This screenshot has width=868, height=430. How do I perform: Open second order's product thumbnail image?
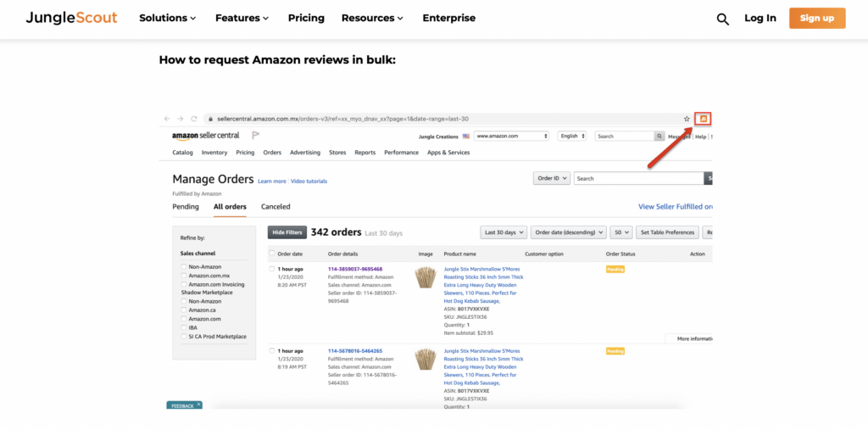pos(426,359)
